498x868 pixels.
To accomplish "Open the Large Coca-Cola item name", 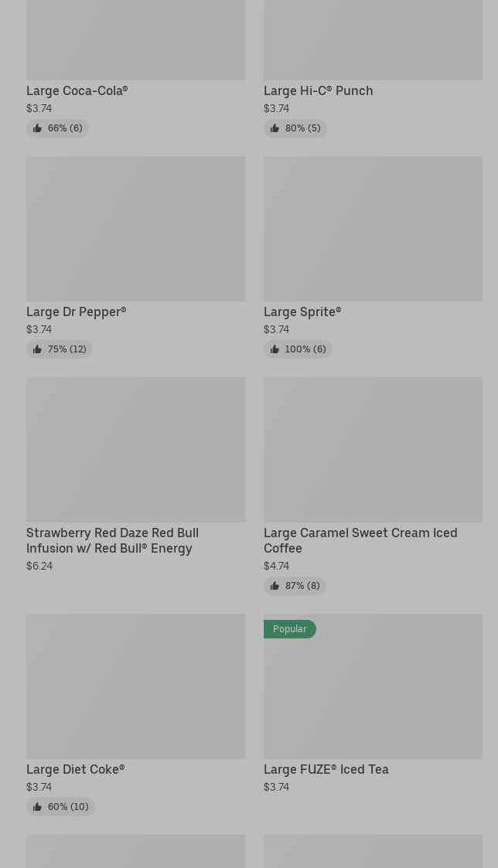I will tap(77, 90).
